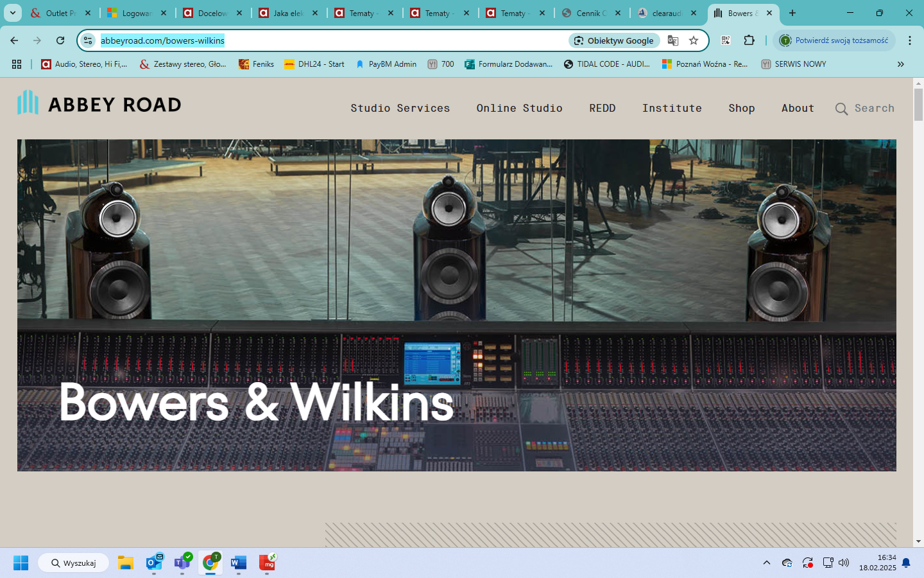Click the Bowers & Wilkins hero image

pos(456,305)
